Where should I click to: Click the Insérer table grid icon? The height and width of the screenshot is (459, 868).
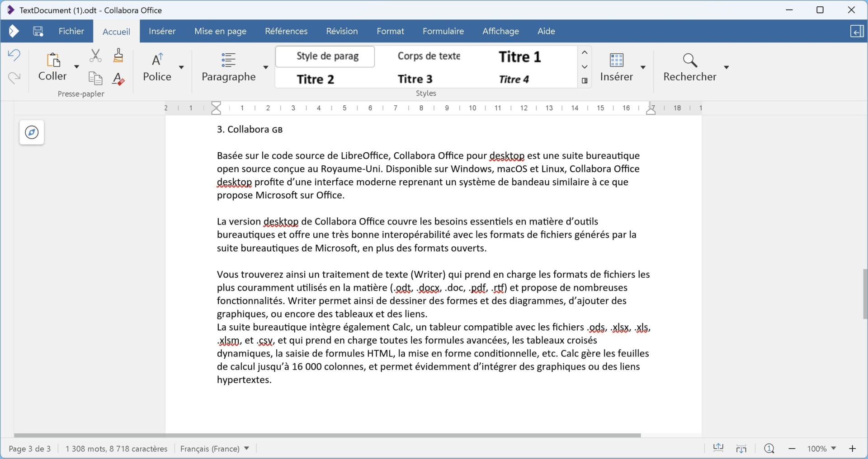point(617,60)
